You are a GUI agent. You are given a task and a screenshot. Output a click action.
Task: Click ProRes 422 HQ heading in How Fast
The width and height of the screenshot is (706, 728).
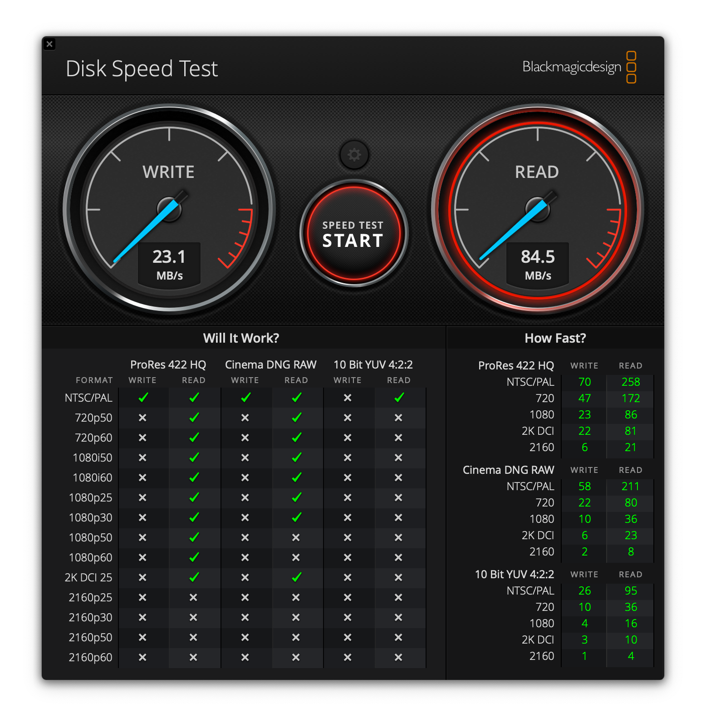(516, 366)
